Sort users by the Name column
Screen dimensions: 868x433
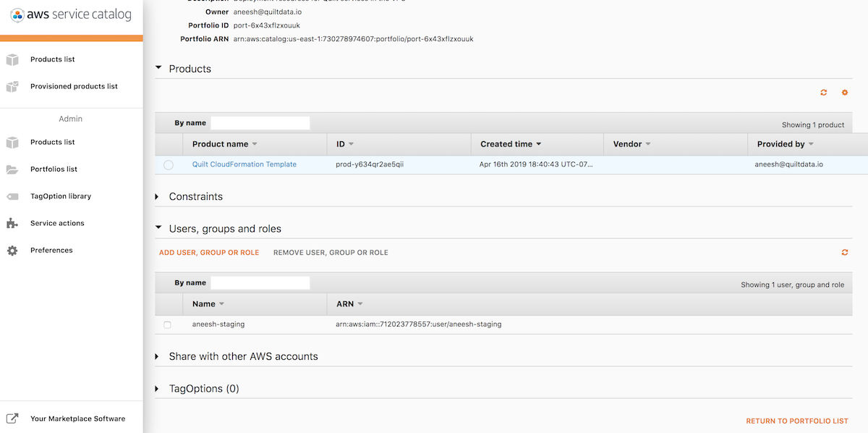coord(208,304)
